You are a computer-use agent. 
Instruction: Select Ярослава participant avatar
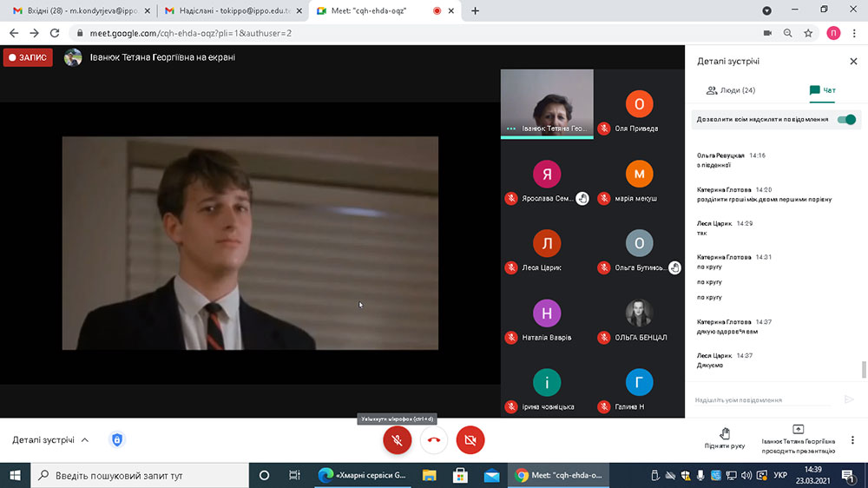pos(546,174)
